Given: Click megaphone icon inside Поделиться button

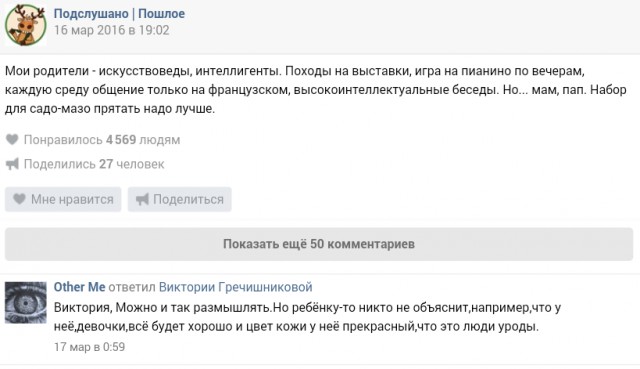Looking at the screenshot, I should coord(142,199).
